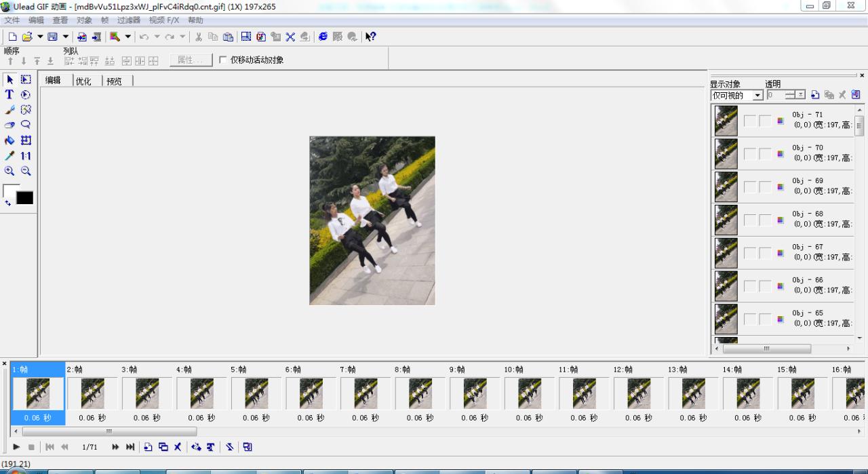Select frame 12 thumbnail in the timeline
This screenshot has height=474, width=868.
point(639,393)
